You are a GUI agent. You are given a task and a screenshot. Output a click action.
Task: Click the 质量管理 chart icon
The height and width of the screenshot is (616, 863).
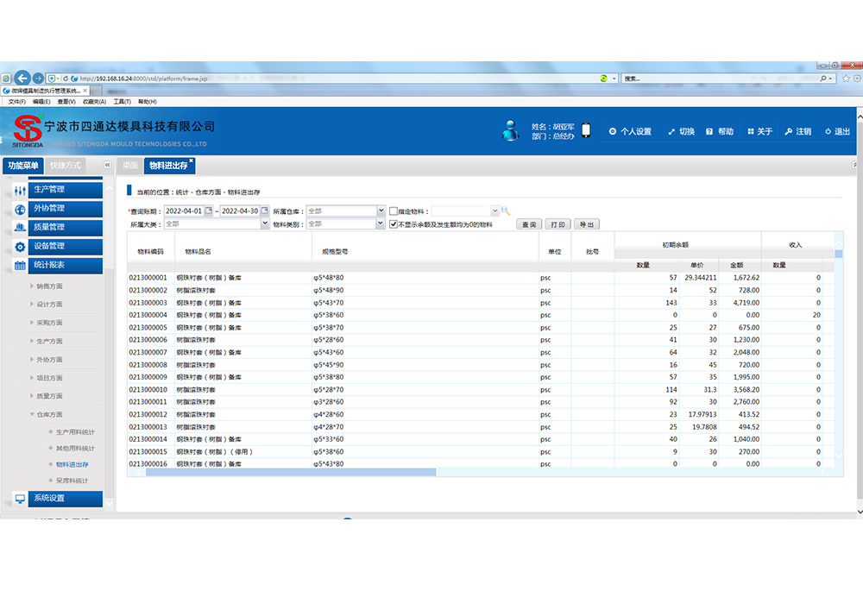(20, 227)
